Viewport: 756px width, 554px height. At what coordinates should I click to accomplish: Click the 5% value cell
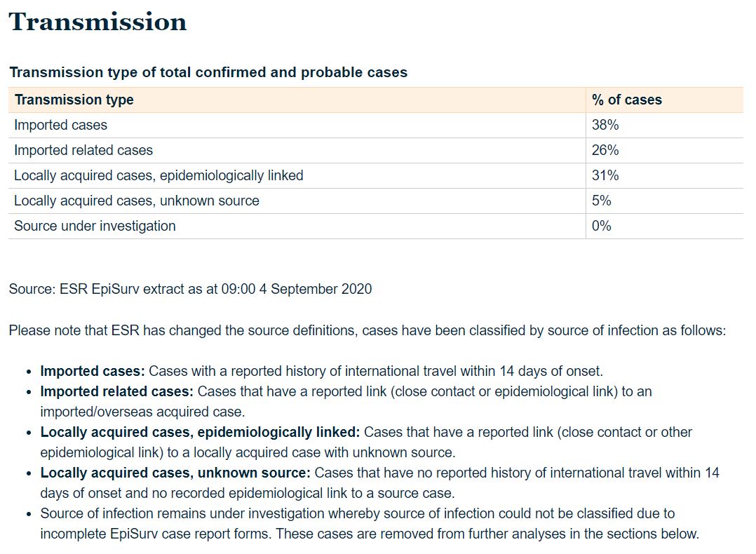(602, 201)
